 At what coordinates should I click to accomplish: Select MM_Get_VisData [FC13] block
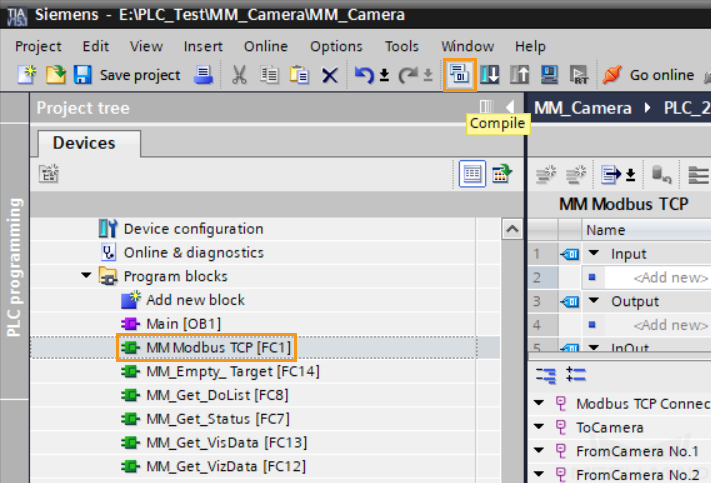point(214,442)
